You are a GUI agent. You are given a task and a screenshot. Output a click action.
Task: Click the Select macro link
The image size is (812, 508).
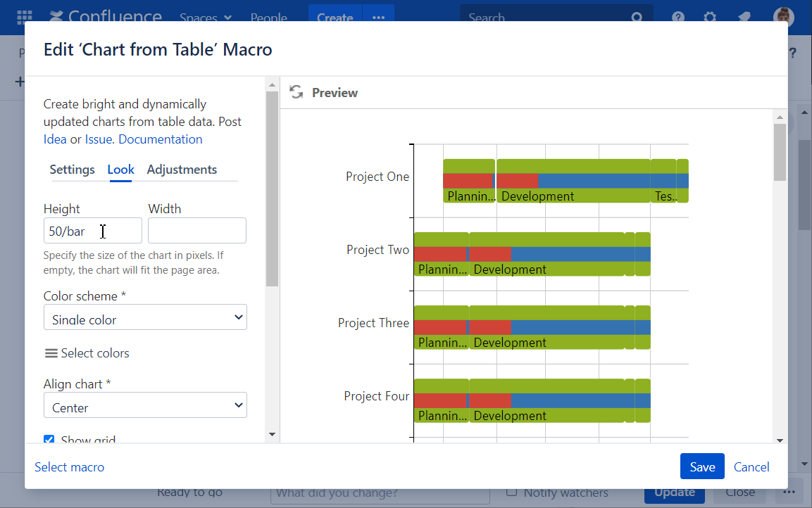[x=69, y=466]
